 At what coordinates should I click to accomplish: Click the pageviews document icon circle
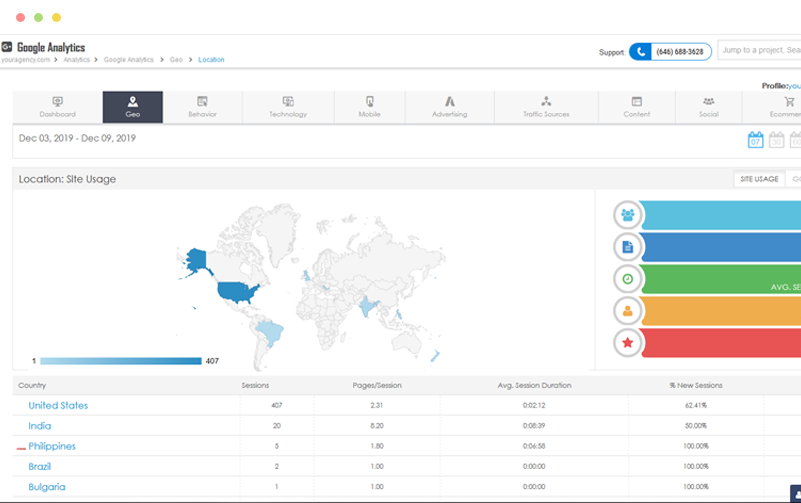click(627, 247)
